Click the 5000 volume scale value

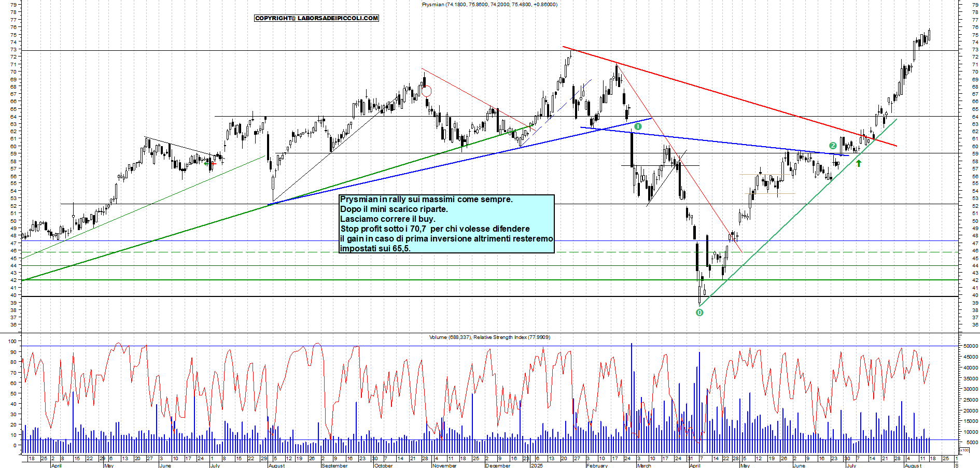point(972,443)
